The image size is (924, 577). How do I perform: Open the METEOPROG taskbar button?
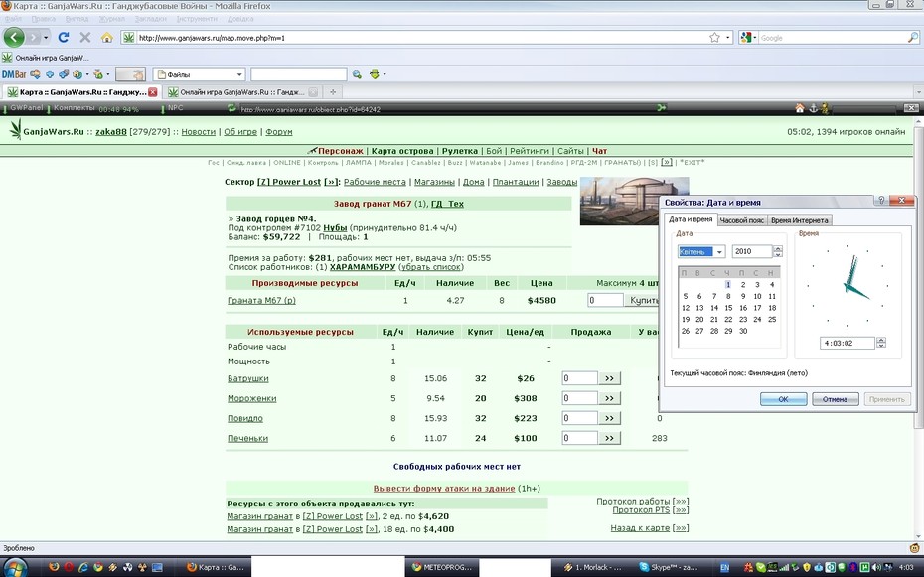442,568
